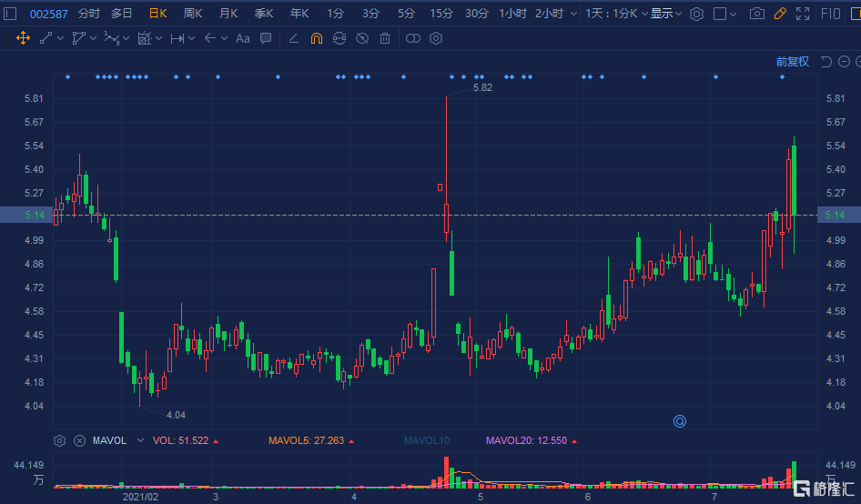Viewport: 861px width, 504px height.
Task: Switch to 分时 intraday view
Action: [x=89, y=13]
